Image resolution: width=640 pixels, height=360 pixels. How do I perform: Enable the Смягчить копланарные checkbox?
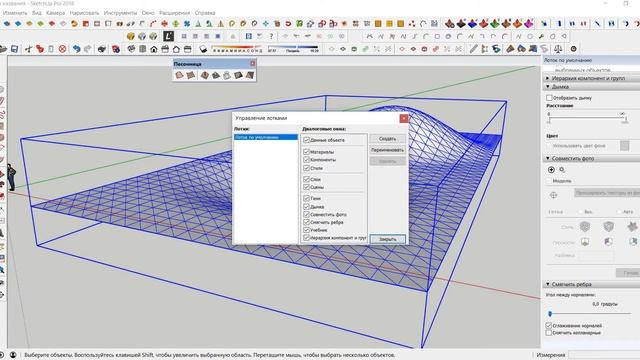(x=549, y=333)
